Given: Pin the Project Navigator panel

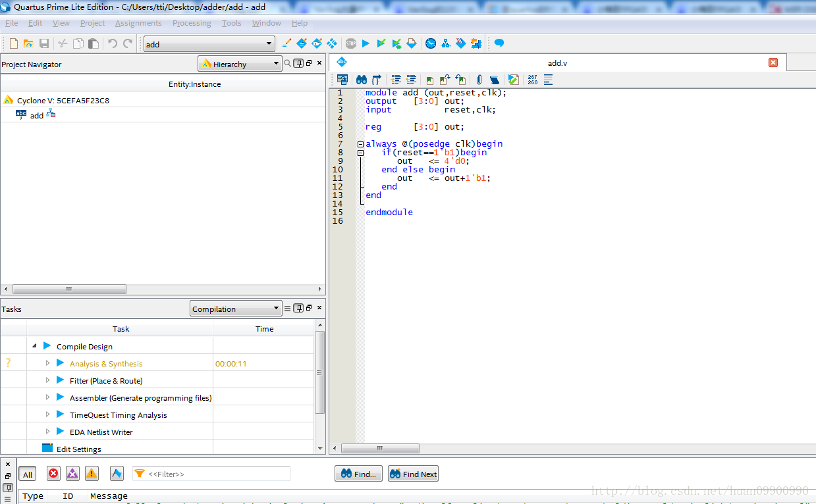Looking at the screenshot, I should (298, 63).
